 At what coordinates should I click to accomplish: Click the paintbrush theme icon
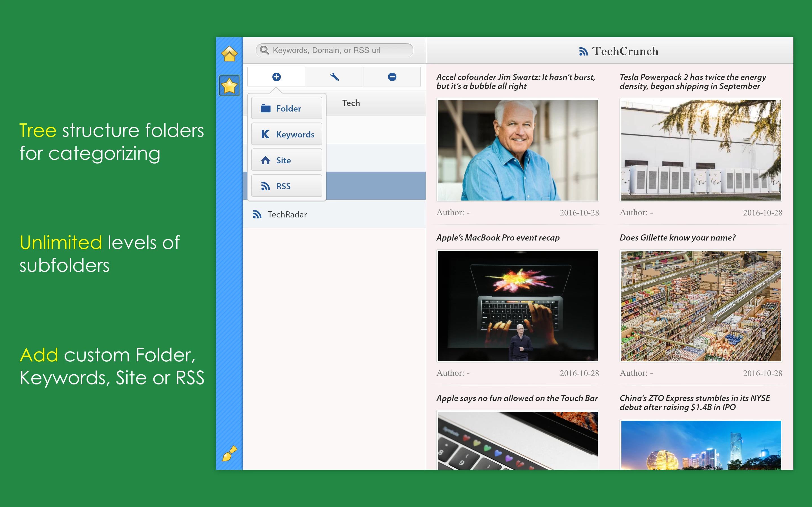click(x=229, y=453)
